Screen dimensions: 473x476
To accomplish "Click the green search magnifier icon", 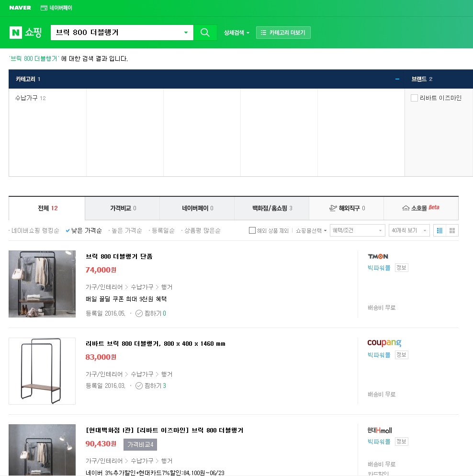I will click(205, 33).
